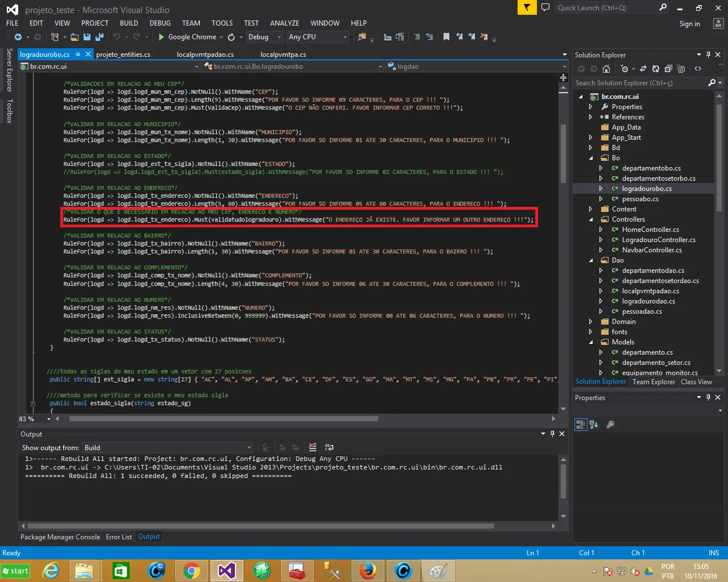Click the Sign in link
The image size is (728, 582).
[x=689, y=24]
